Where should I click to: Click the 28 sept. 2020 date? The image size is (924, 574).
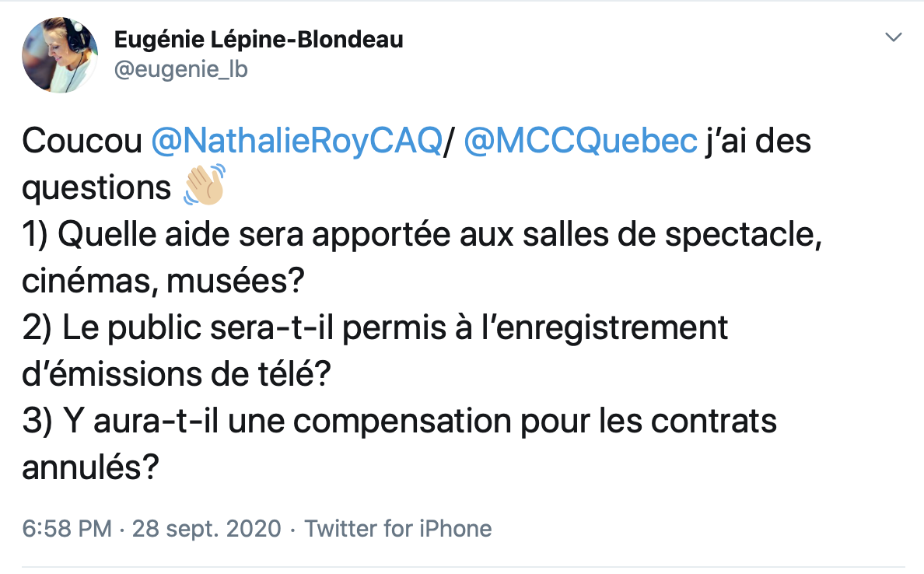coord(206,529)
